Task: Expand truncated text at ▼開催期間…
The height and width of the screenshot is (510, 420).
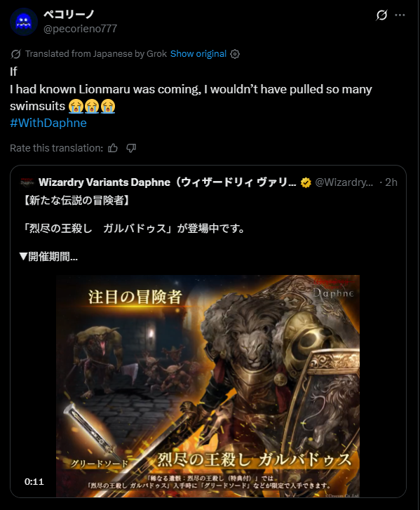Action: 48,257
